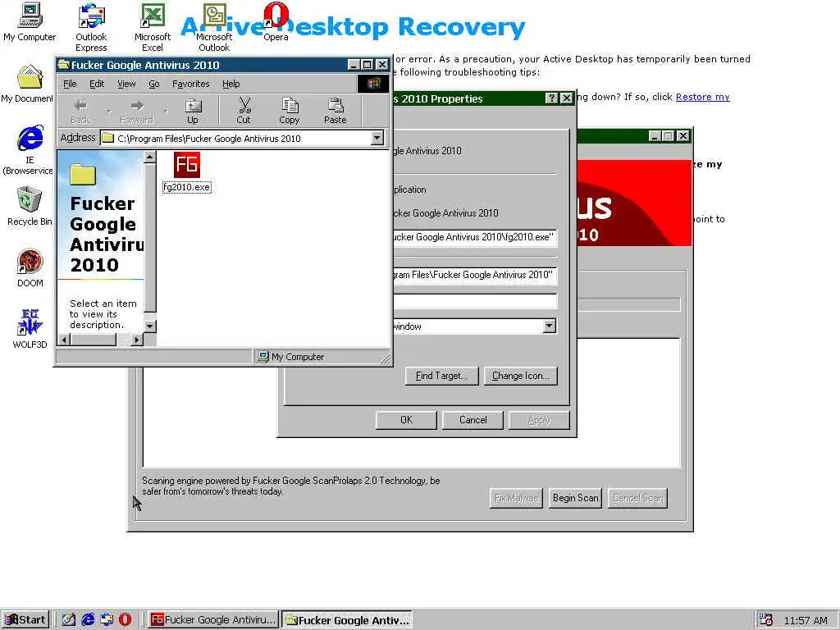
Task: Click the Forward toolbar button
Action: 137,112
